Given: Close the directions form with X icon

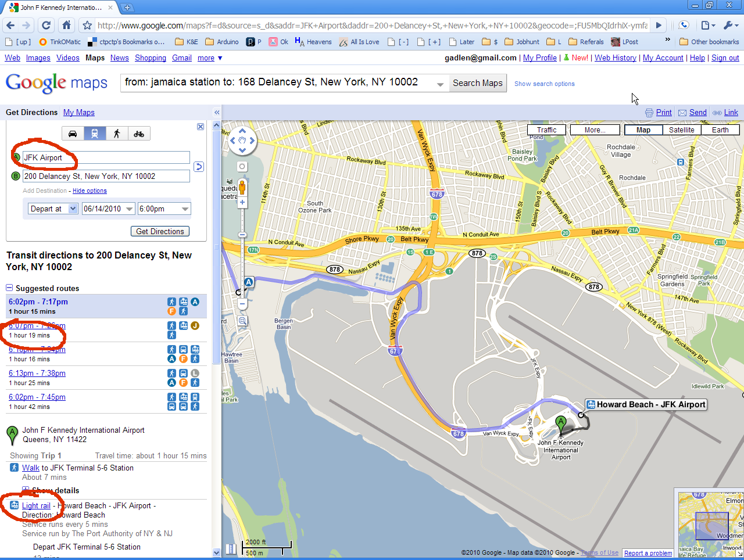Looking at the screenshot, I should (x=201, y=127).
